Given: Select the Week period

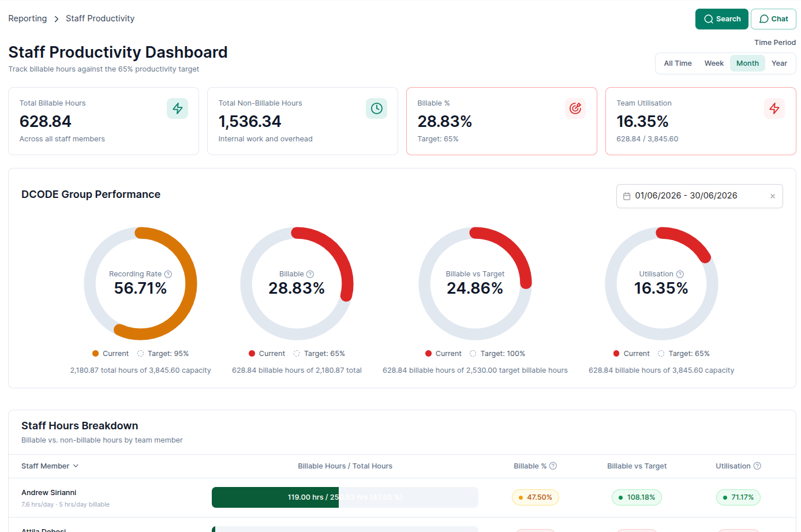Looking at the screenshot, I should (x=714, y=63).
